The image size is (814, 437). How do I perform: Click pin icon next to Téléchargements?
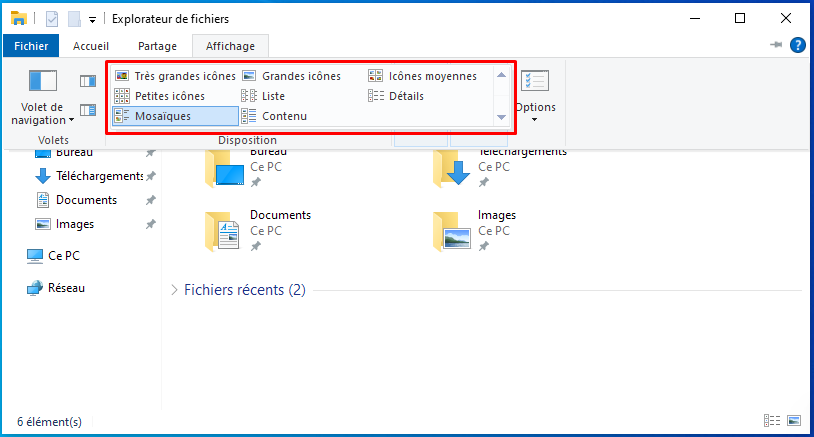[151, 176]
